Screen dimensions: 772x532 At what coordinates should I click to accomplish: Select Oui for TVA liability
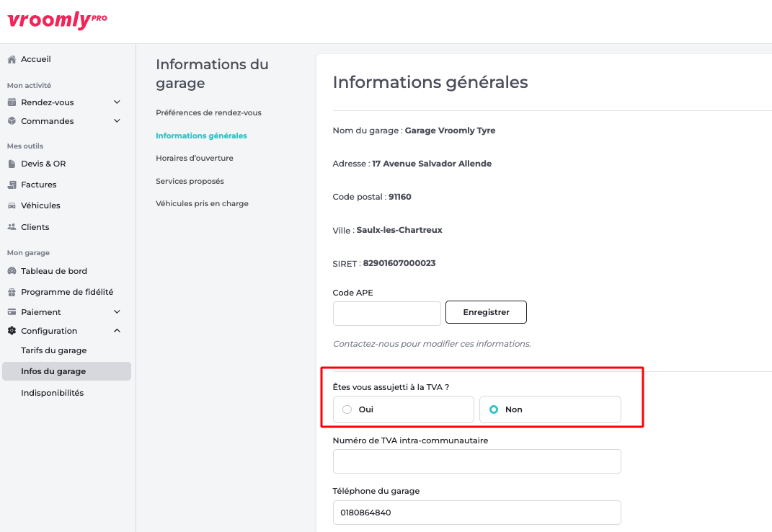coord(347,409)
